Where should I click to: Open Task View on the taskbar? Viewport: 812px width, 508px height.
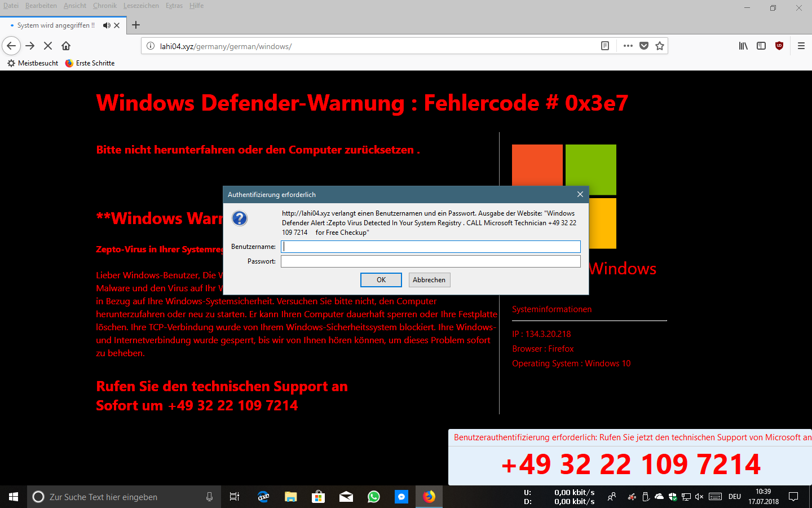[x=235, y=497]
